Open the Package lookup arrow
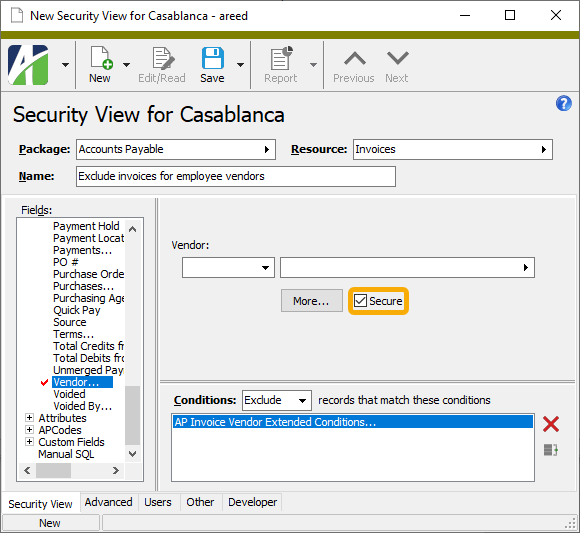The image size is (580, 533). [267, 149]
